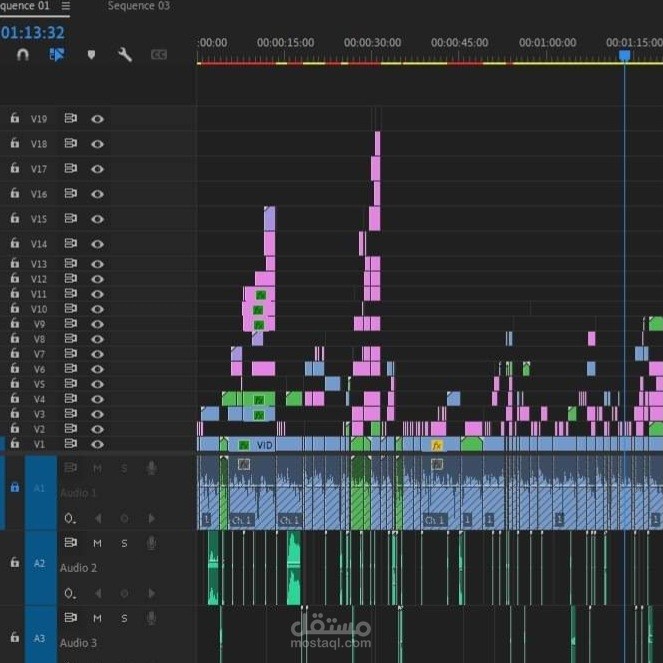Mute Audio 2 with the M button
The height and width of the screenshot is (663, 663).
pyautogui.click(x=97, y=543)
